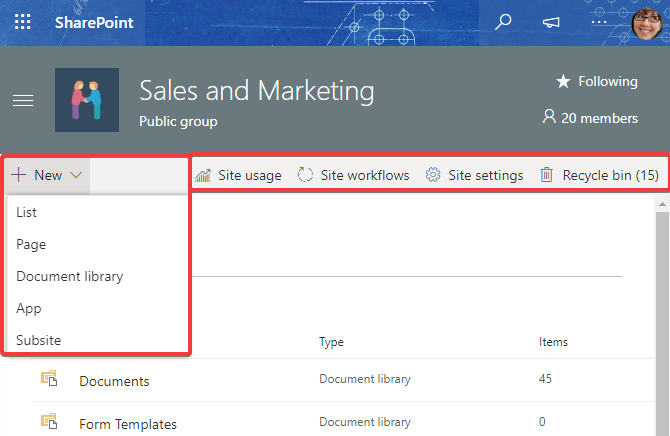Open search with the magnifier icon
670x436 pixels.
(x=503, y=22)
